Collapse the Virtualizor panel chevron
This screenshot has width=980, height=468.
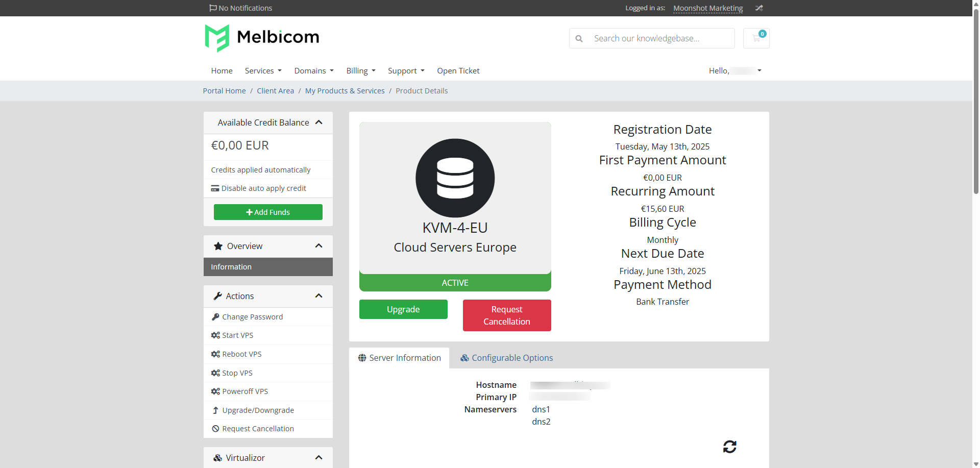coord(319,458)
